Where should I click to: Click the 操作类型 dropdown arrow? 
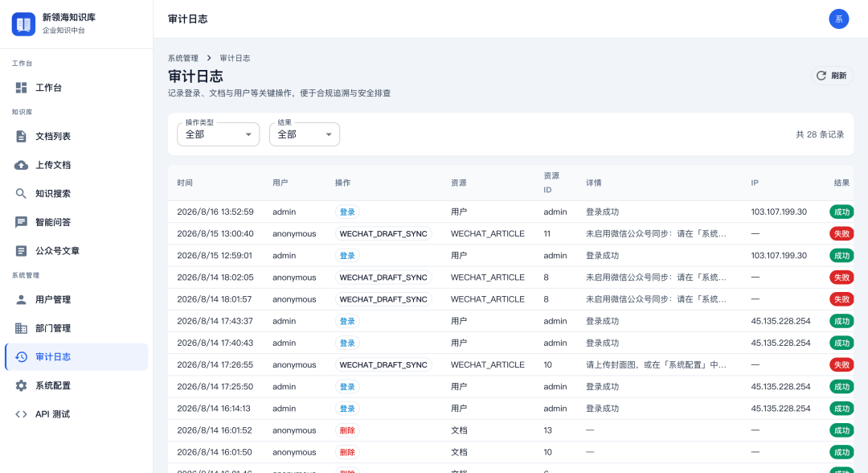pos(248,134)
